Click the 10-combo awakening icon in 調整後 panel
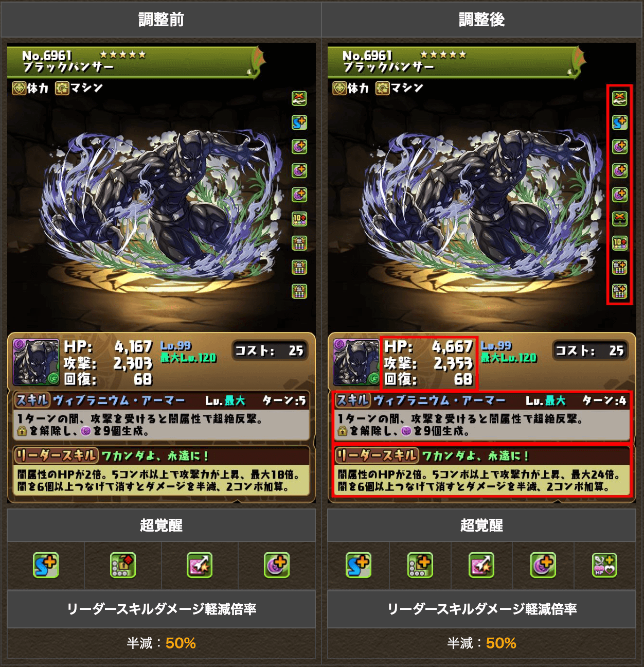This screenshot has width=644, height=667. (619, 243)
